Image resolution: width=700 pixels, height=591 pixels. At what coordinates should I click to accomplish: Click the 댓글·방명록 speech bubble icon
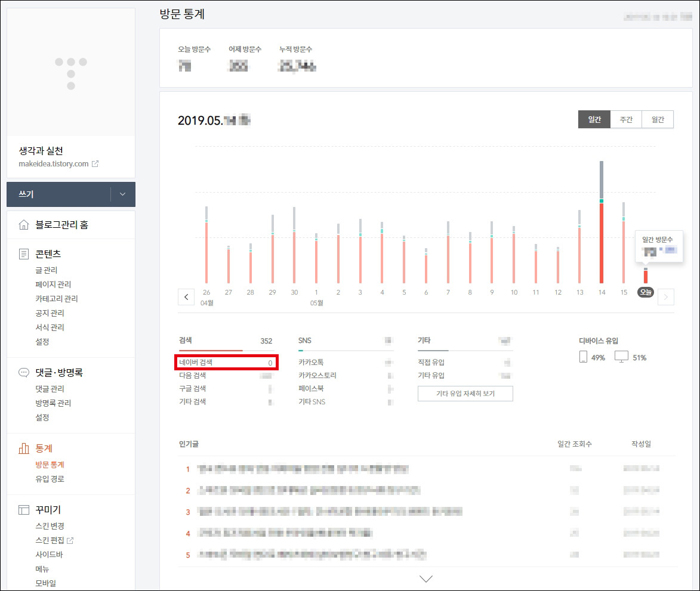[x=24, y=373]
